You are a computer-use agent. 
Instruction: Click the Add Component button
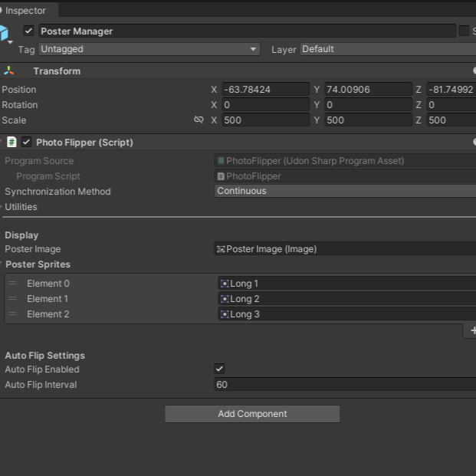[x=252, y=414]
